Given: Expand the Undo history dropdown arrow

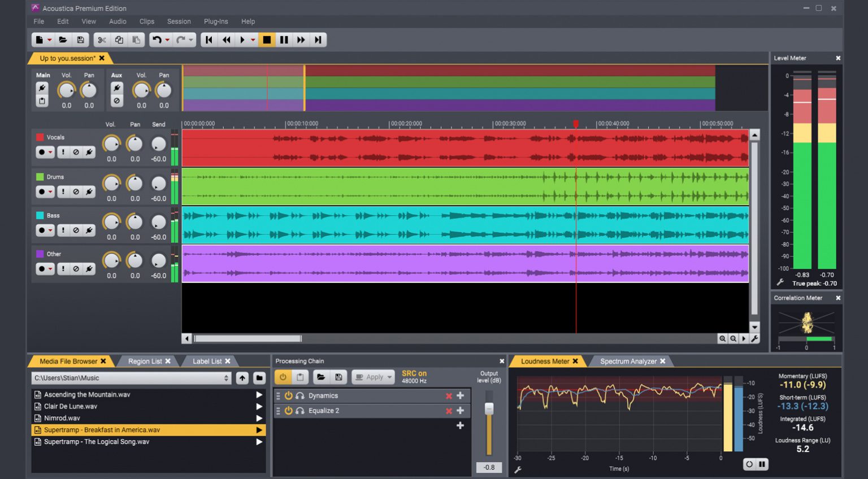Looking at the screenshot, I should 167,40.
